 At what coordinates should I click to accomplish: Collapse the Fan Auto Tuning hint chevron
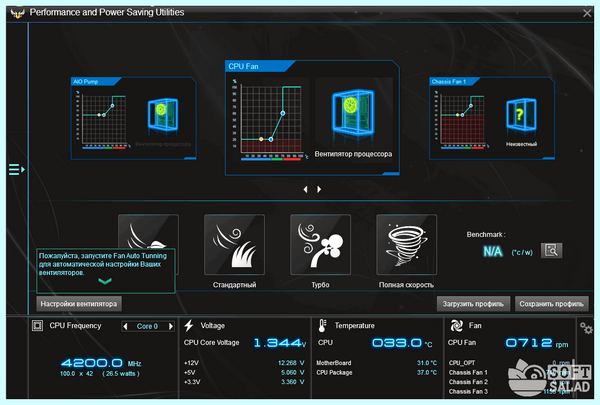pos(105,281)
